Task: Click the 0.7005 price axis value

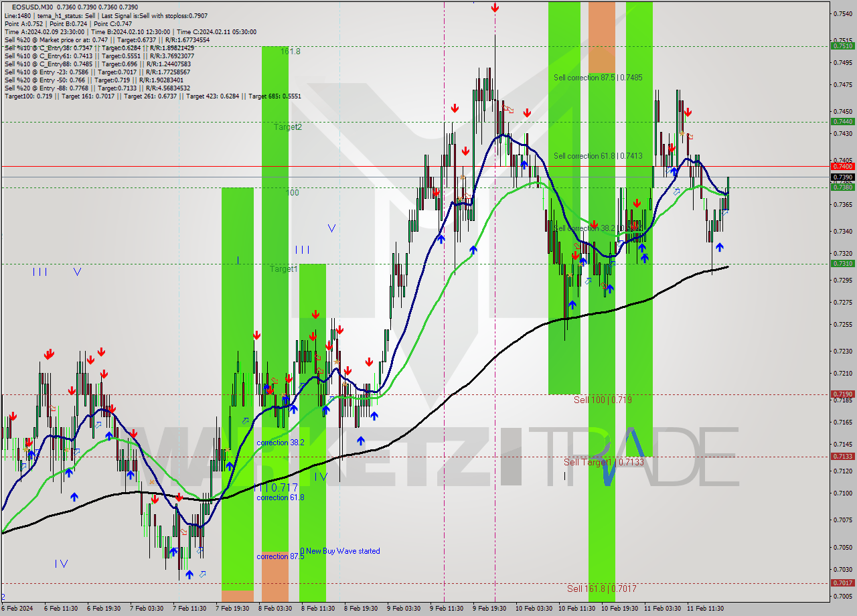Action: pyautogui.click(x=842, y=596)
